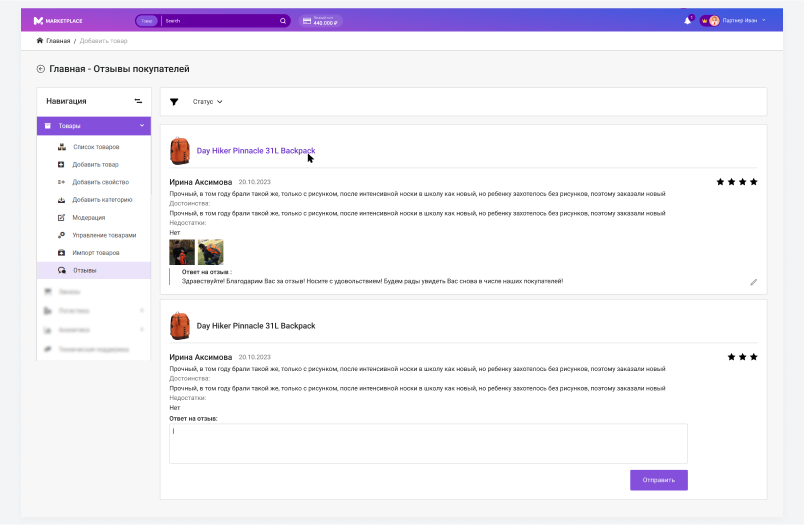Click the pencil edit icon on reply

click(754, 282)
